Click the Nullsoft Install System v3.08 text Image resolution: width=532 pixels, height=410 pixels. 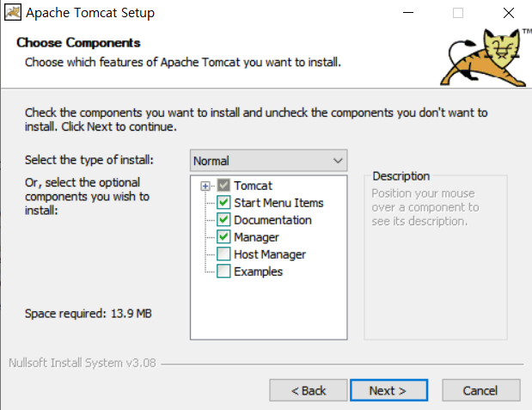coord(83,363)
